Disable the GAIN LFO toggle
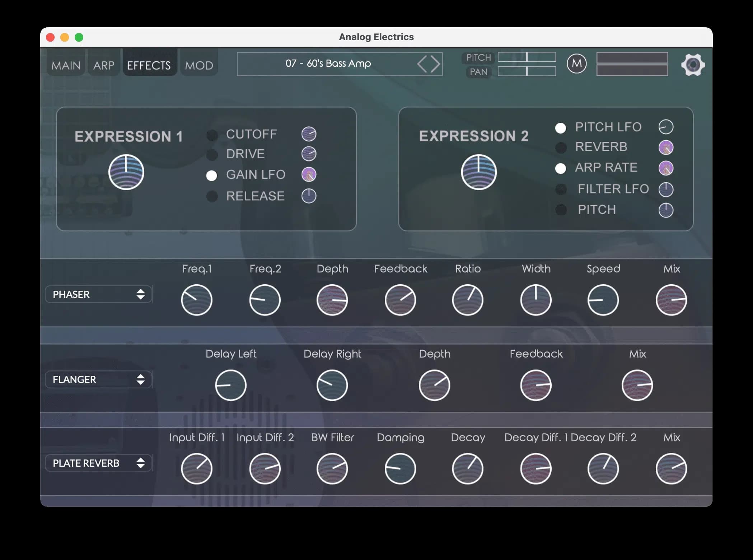Viewport: 753px width, 560px height. pos(212,176)
